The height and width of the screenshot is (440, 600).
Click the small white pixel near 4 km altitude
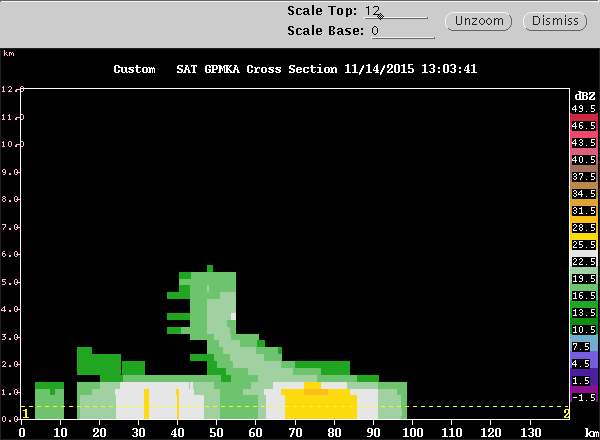[x=233, y=316]
